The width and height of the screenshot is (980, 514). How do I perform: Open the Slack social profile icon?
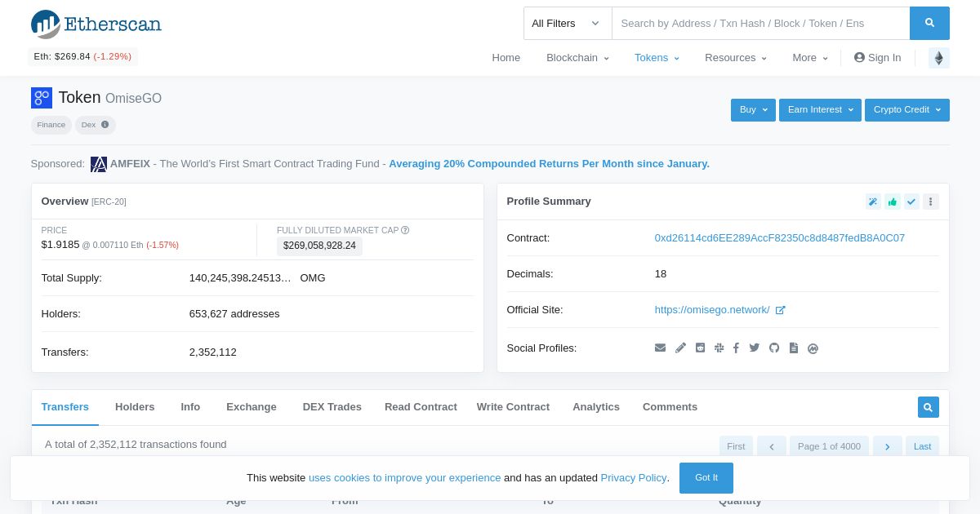[719, 348]
